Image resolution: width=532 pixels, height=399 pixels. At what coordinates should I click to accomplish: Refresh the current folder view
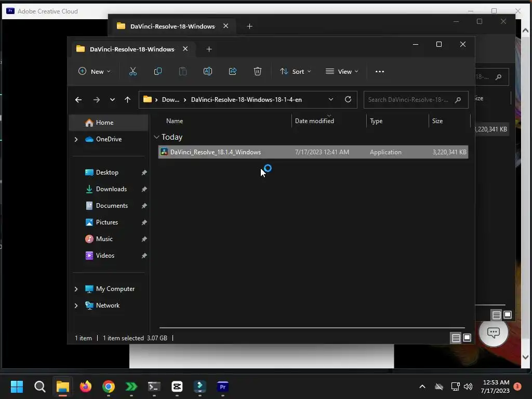pos(348,99)
